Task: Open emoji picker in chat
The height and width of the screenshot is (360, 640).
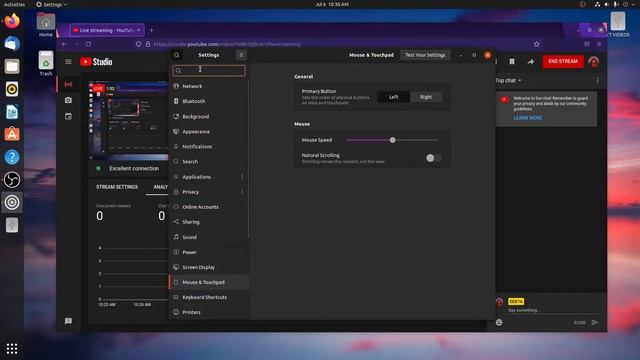Action: click(499, 322)
